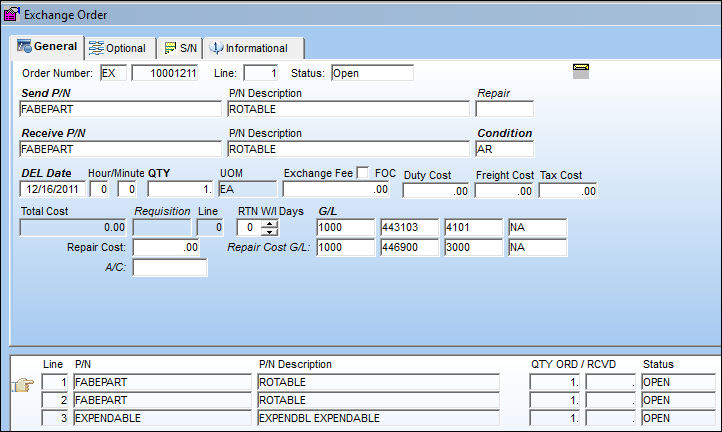
Task: Click the Exchange Order window title icon
Action: coord(12,14)
